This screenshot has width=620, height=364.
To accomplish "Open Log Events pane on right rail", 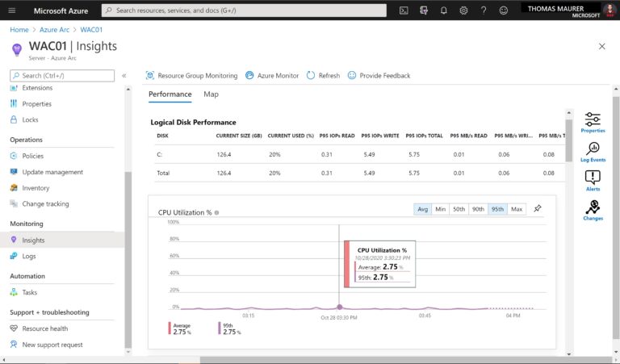I will 593,152.
